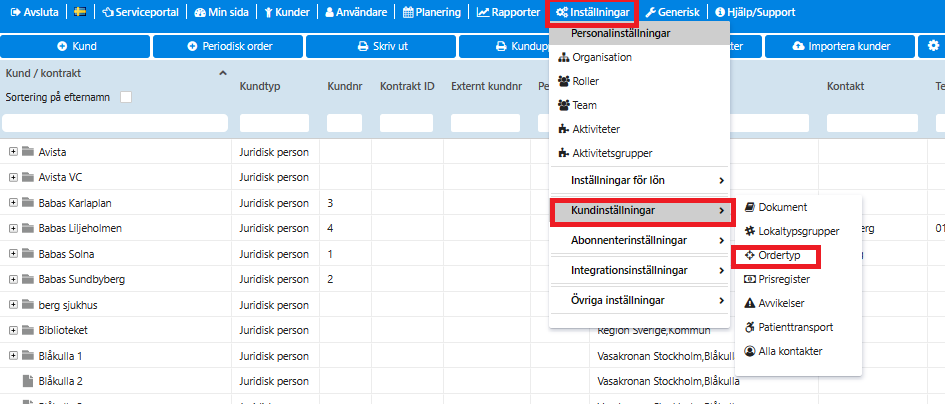Select Aktiviteter in the menu
Screen dimensions: 945x404
(589, 130)
